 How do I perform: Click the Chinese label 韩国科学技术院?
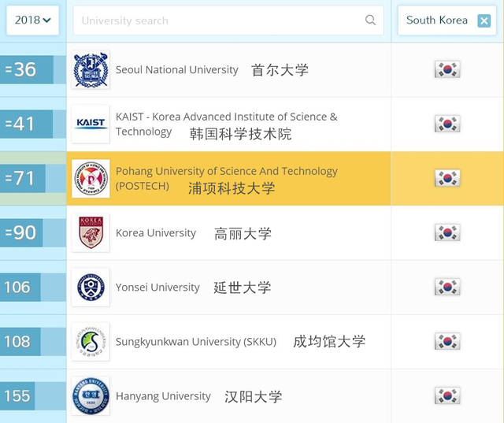pyautogui.click(x=240, y=134)
